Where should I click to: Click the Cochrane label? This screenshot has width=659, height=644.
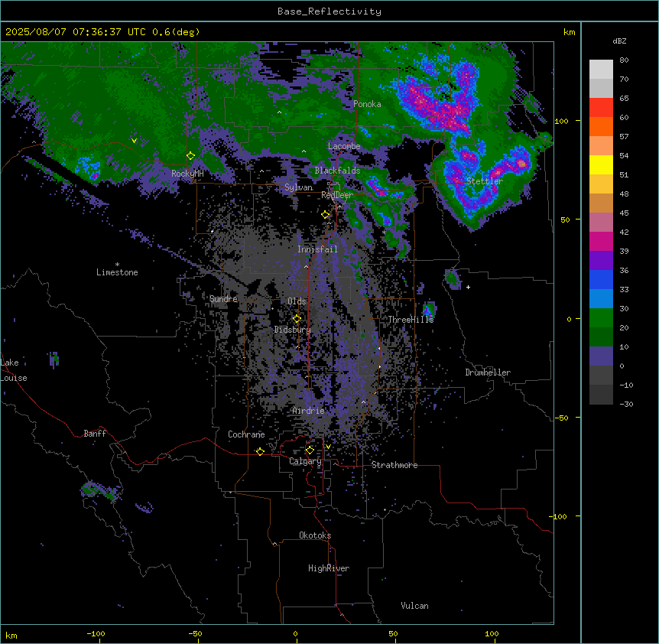click(246, 434)
